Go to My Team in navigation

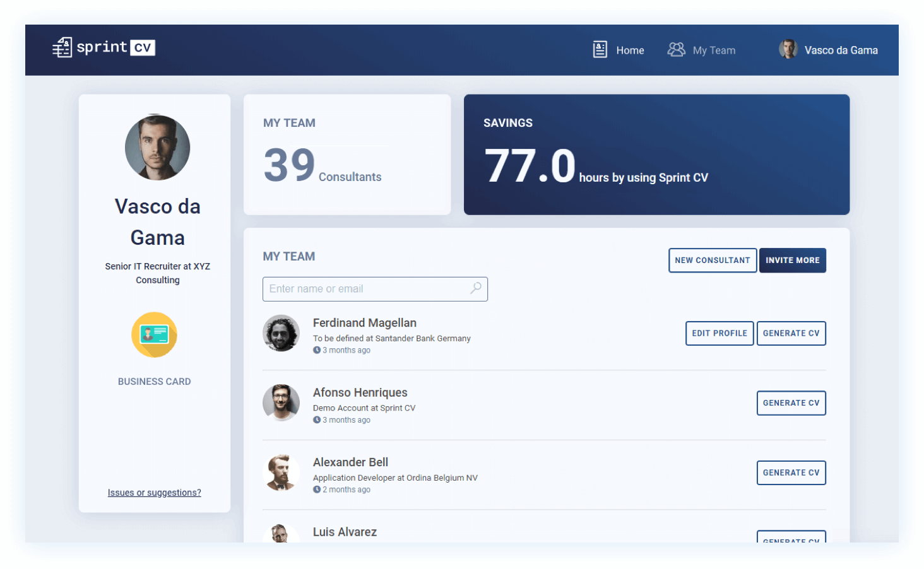714,50
